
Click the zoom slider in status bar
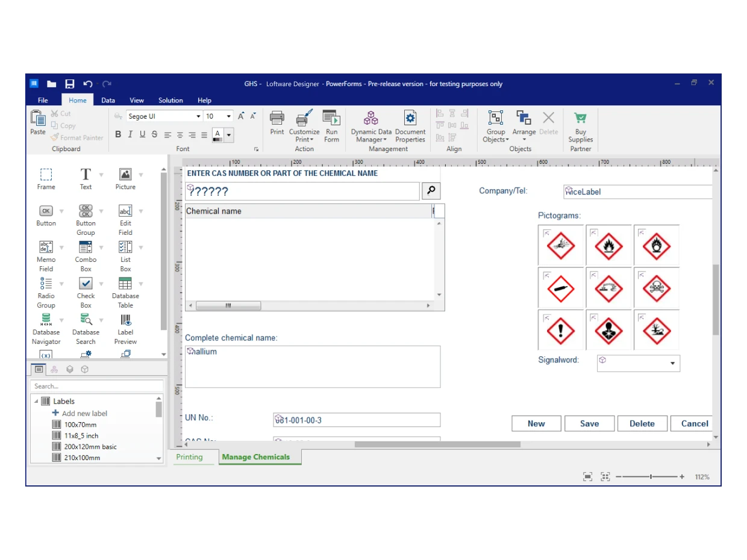(651, 477)
